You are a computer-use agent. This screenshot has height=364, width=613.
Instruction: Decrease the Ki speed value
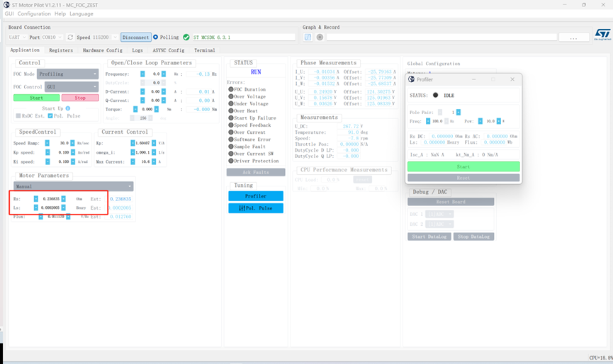click(47, 161)
